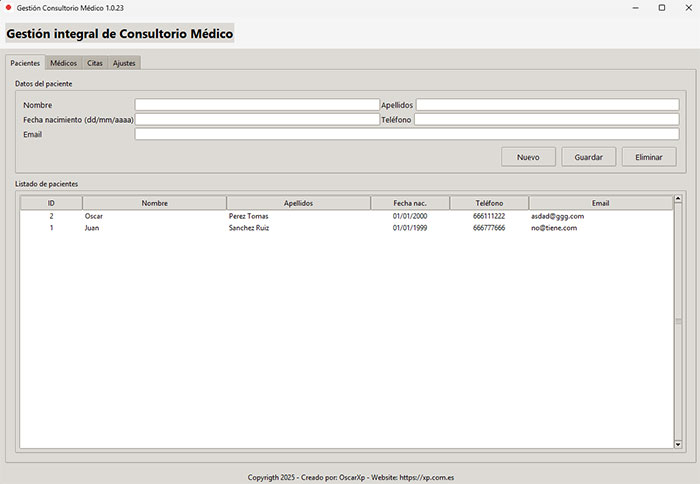This screenshot has height=484, width=700.
Task: Click the Fecha nac. column header
Action: point(409,203)
